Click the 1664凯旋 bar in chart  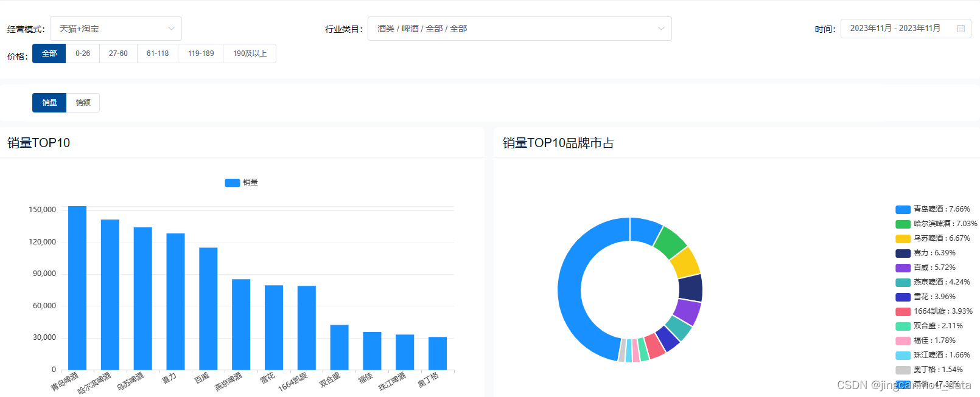[307, 328]
